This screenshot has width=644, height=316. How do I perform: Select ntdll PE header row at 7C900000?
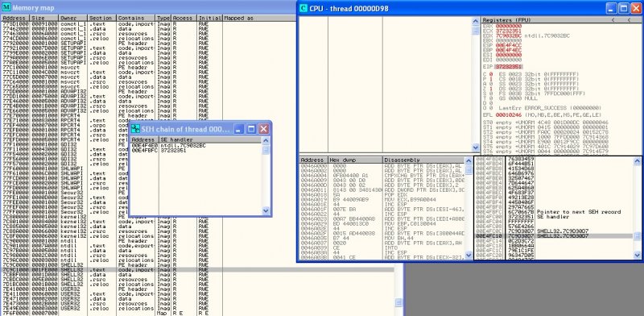point(197,241)
